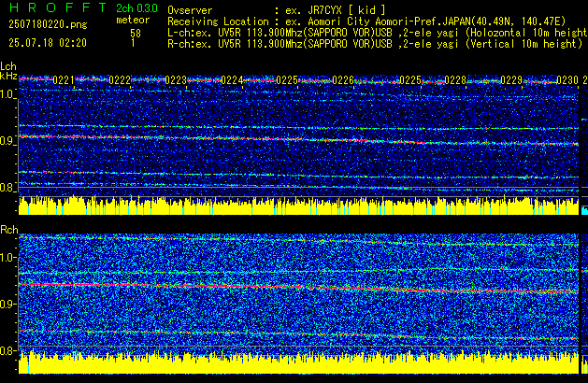Viewport: 588px width, 383px height.
Task: Select the file name 2507180220.png
Action: 48,24
